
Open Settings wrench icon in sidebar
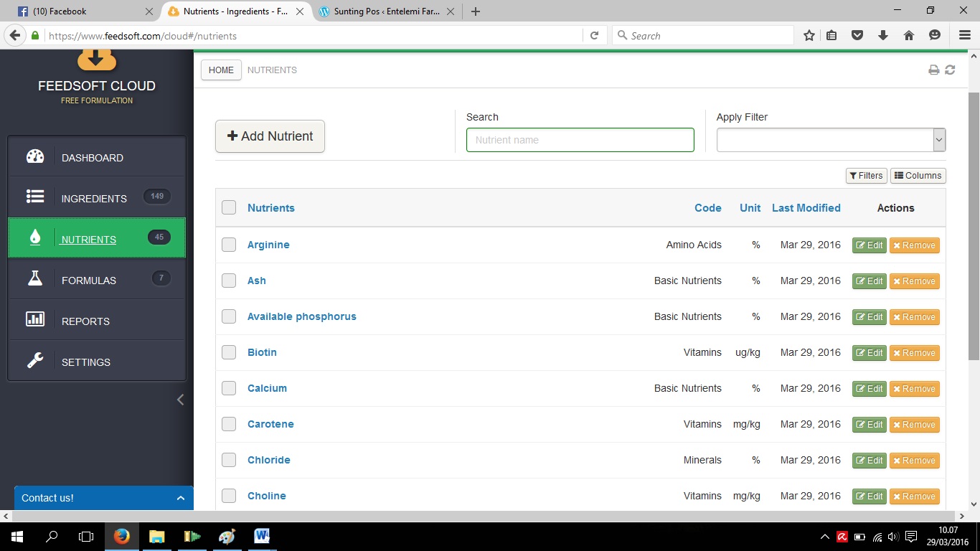click(x=35, y=361)
